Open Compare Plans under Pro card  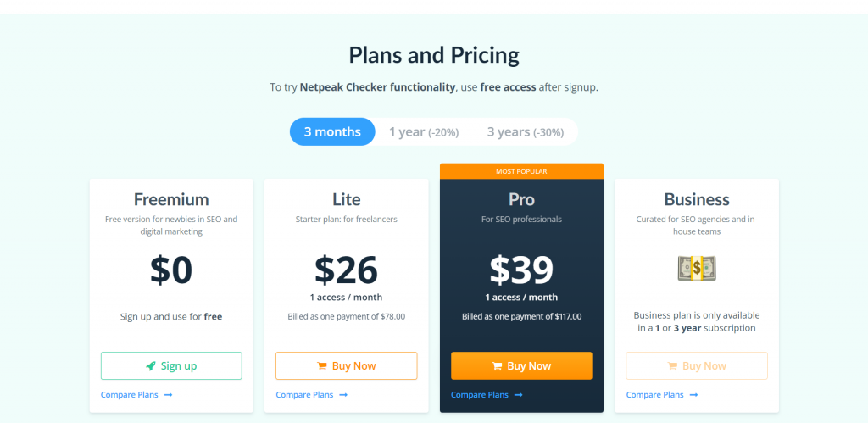click(479, 395)
